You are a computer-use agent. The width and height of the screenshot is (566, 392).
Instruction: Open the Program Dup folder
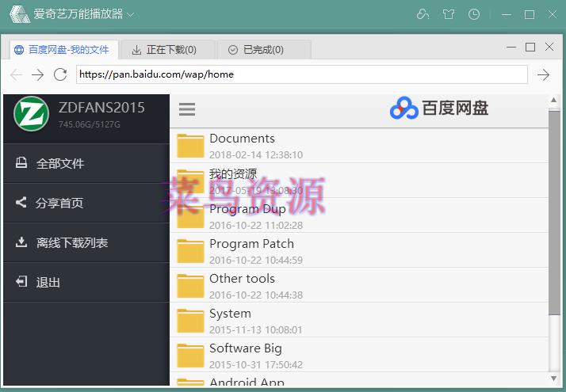pyautogui.click(x=359, y=215)
